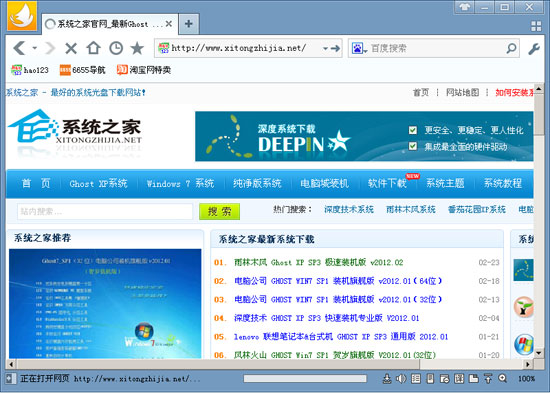Click the site icon in the address bar
This screenshot has width=550, height=393.
163,48
